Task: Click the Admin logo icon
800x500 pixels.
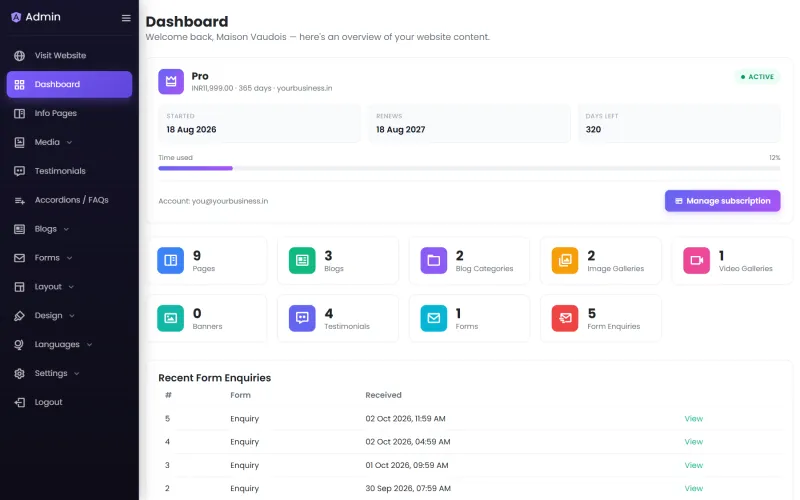Action: pos(16,17)
